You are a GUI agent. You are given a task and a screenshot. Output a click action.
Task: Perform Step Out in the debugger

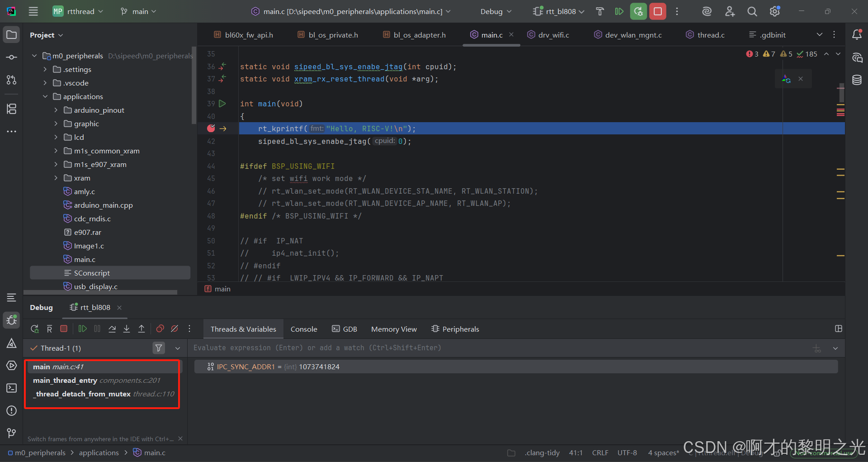[142, 329]
